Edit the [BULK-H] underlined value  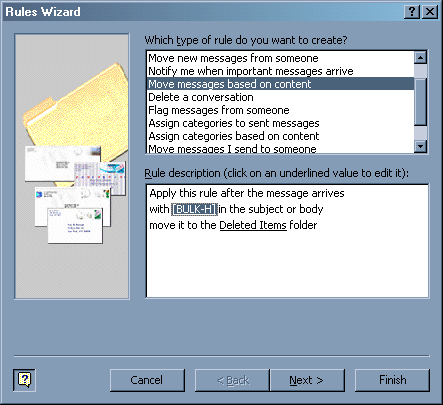click(194, 209)
